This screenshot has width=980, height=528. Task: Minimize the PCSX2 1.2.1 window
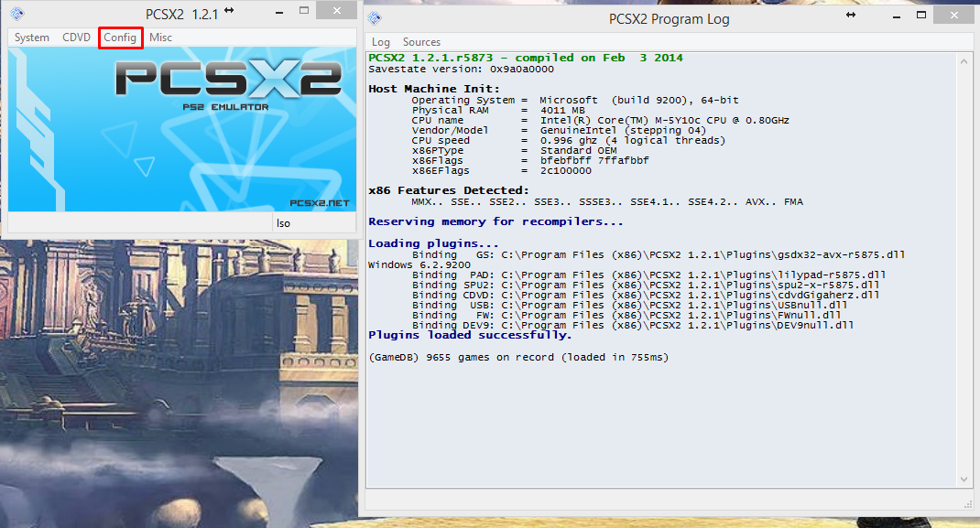click(279, 12)
